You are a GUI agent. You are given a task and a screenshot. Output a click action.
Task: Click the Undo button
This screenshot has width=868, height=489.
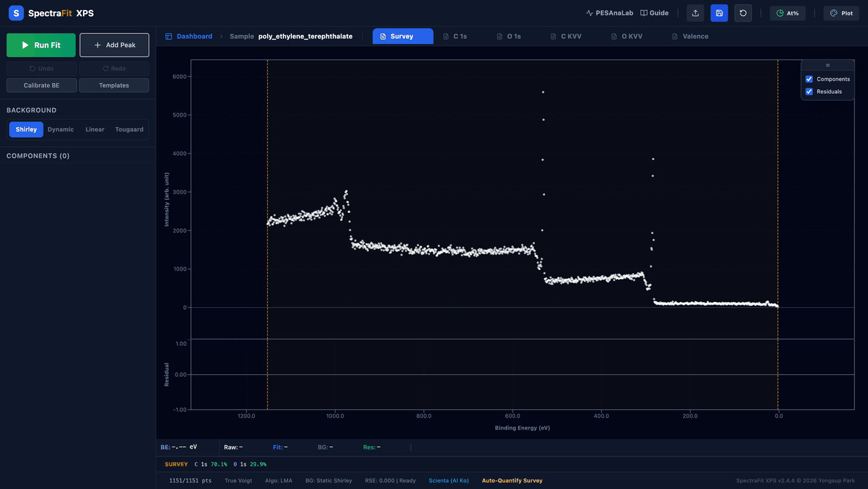tap(42, 68)
